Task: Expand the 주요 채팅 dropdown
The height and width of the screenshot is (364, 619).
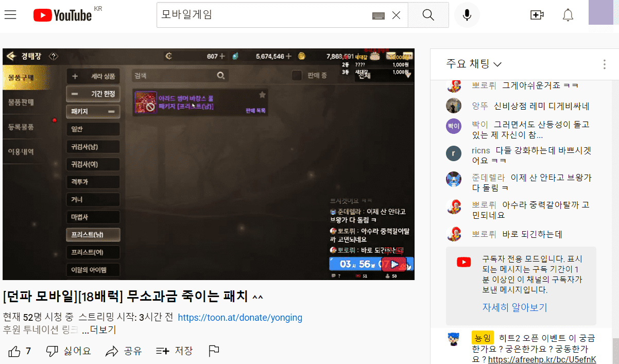Action: tap(474, 64)
